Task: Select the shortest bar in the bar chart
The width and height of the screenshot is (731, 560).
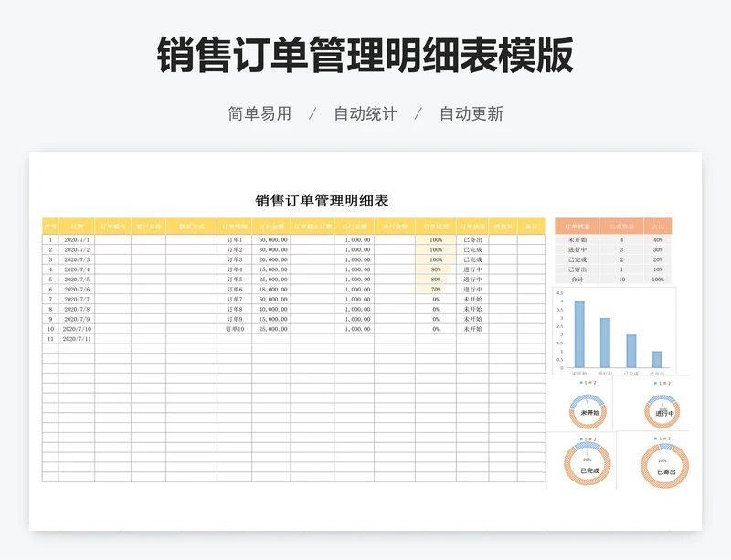Action: (657, 360)
